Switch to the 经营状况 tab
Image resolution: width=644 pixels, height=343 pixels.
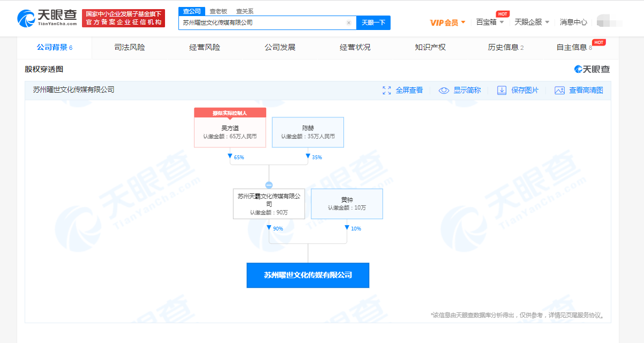(355, 47)
